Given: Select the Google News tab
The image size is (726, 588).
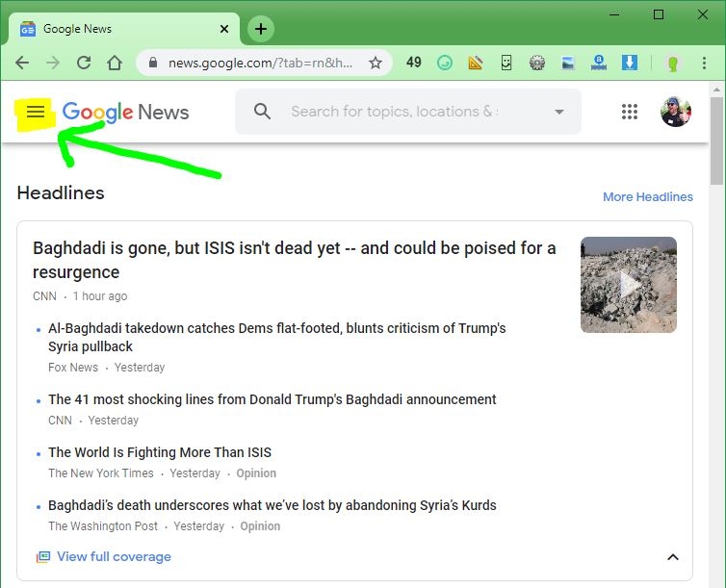Looking at the screenshot, I should coord(123,29).
